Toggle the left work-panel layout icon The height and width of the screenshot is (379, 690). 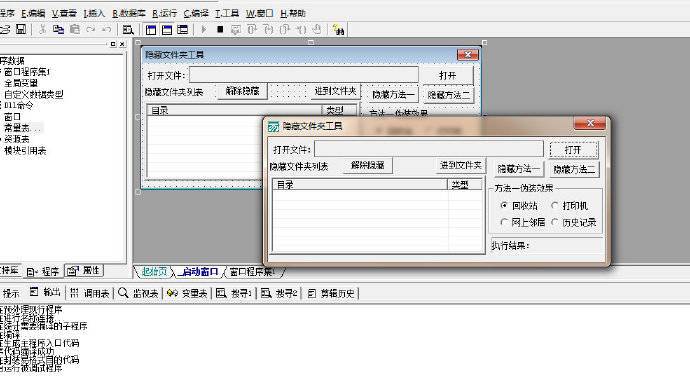point(151,30)
